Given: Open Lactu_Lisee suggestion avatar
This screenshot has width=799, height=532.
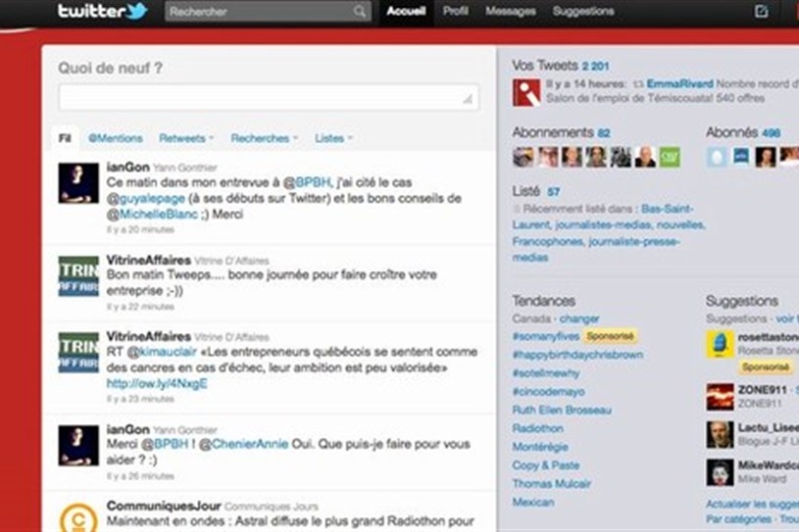Looking at the screenshot, I should [720, 434].
